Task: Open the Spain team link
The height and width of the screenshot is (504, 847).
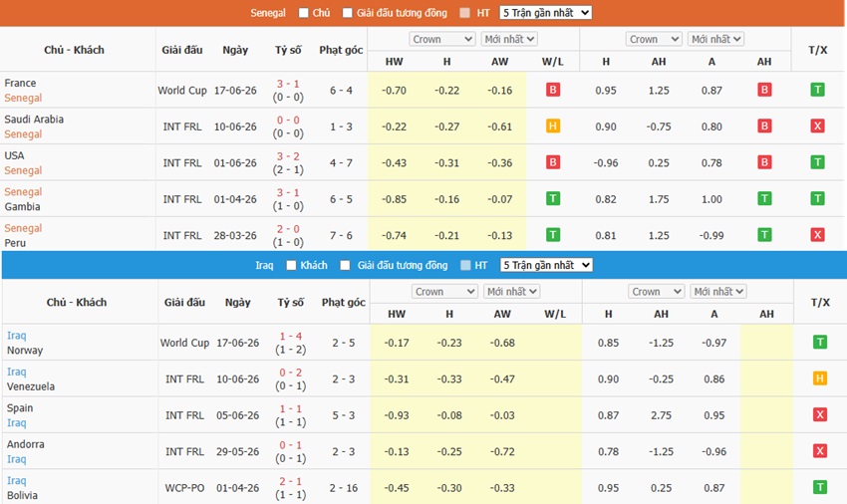Action: click(20, 407)
